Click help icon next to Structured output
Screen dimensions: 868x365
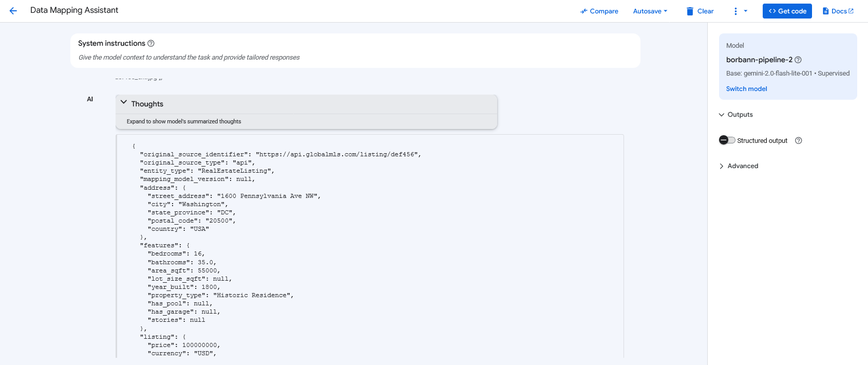click(x=799, y=141)
